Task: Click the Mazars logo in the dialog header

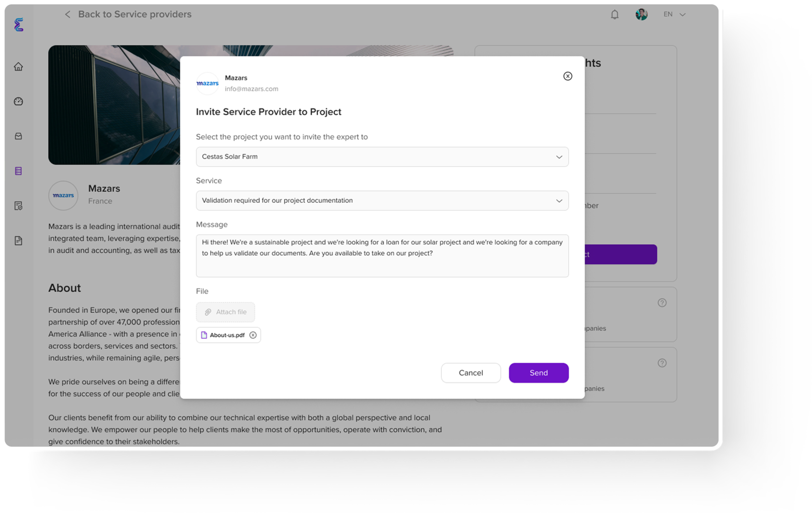Action: coord(207,84)
